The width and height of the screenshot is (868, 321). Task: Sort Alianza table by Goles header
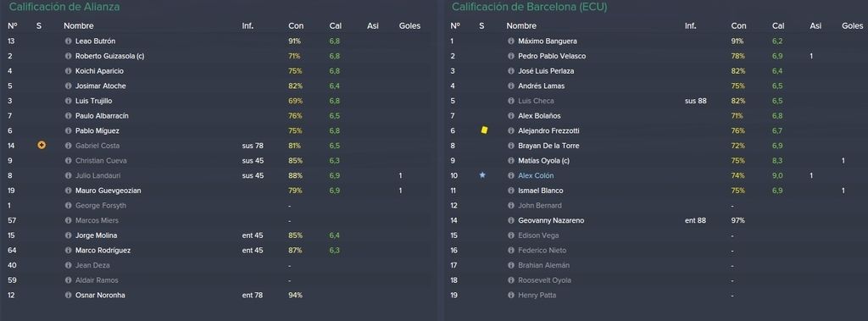409,26
